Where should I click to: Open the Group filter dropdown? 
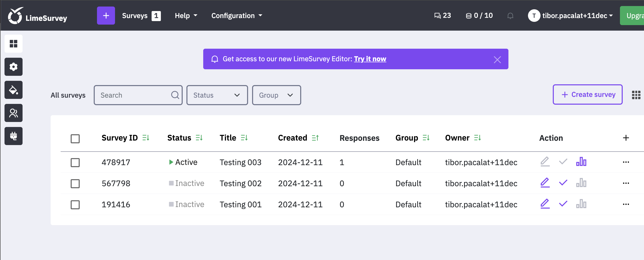[276, 95]
